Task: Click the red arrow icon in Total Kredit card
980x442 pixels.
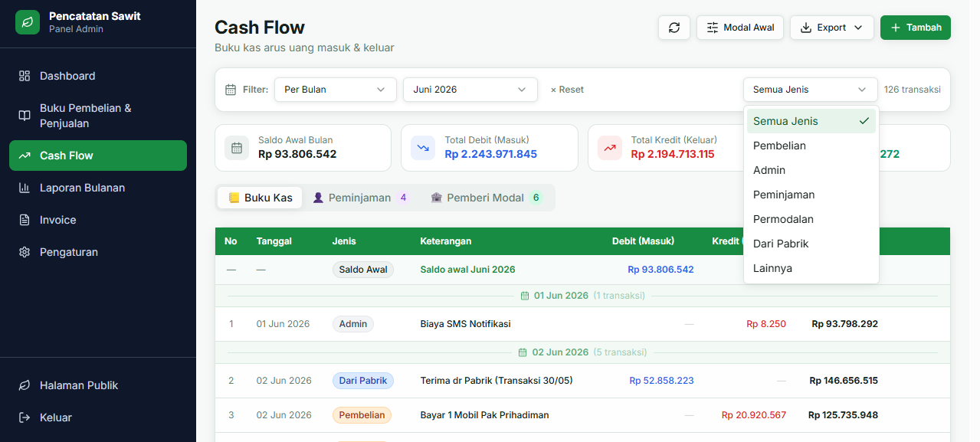Action: 610,148
